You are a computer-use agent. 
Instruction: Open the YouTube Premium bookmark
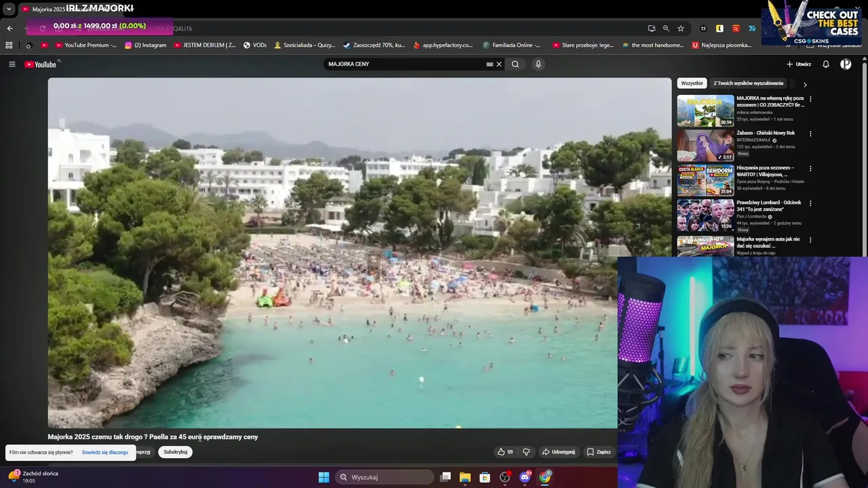[x=85, y=45]
